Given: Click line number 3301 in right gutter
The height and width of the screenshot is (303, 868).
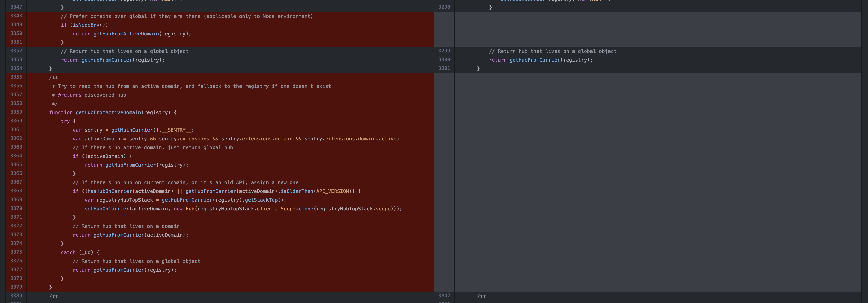Looking at the screenshot, I should pos(444,68).
